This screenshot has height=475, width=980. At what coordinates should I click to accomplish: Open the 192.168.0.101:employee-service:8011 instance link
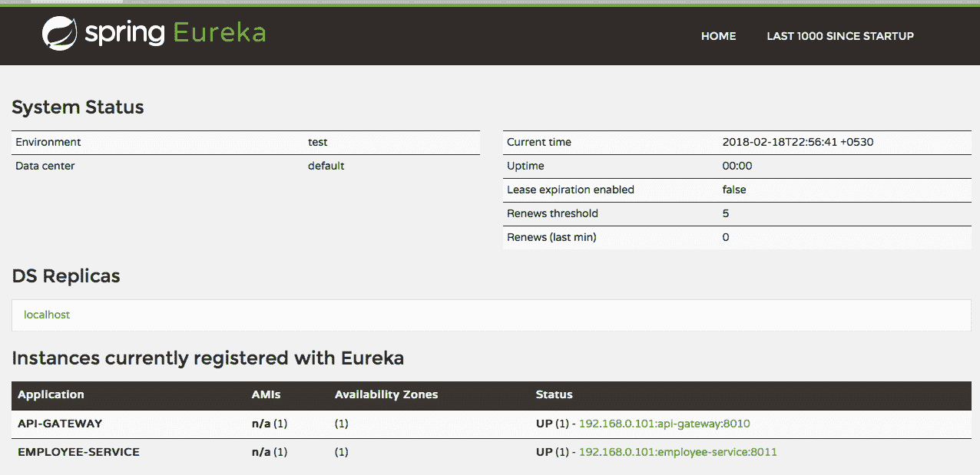tap(678, 452)
